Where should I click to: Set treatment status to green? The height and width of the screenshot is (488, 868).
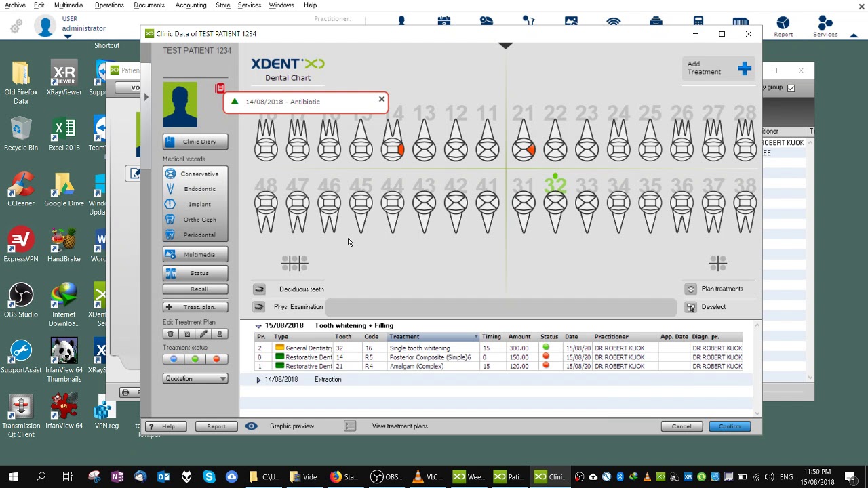[x=195, y=359]
